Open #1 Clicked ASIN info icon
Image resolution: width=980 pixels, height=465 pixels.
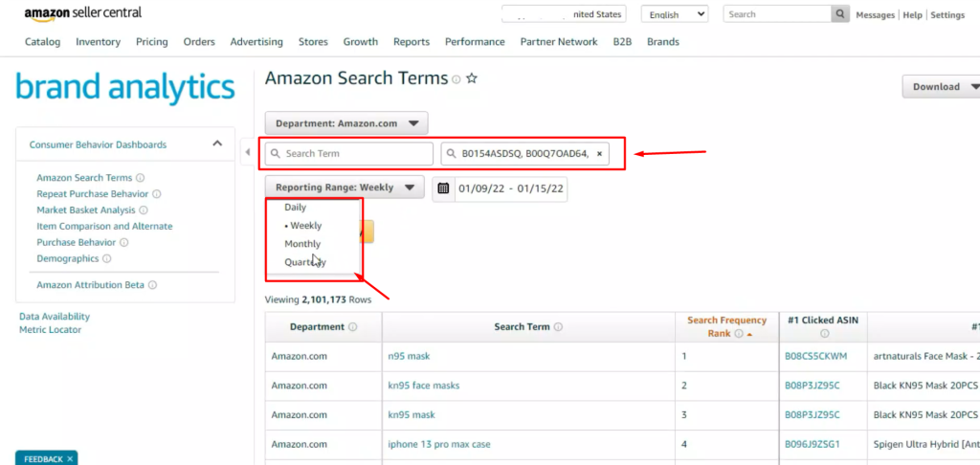824,334
